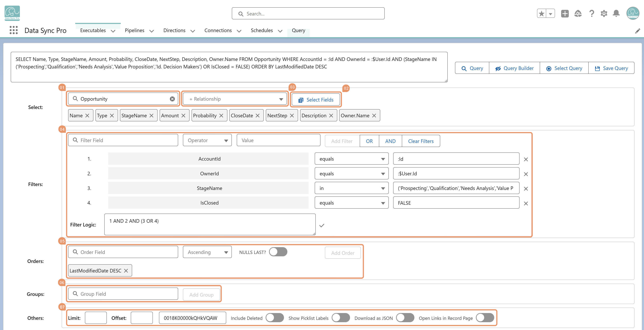Screen dimensions: 644x330
Task: Delete the IsClosed filter row
Action: (x=526, y=204)
